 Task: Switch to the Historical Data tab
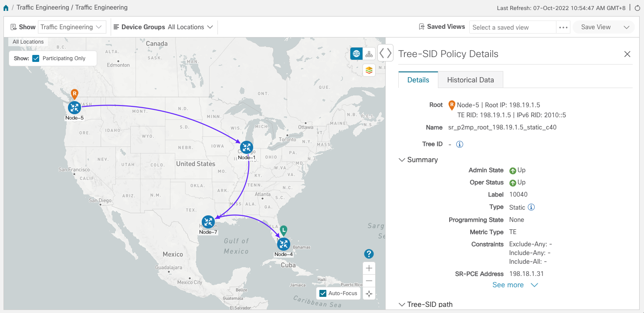[470, 80]
